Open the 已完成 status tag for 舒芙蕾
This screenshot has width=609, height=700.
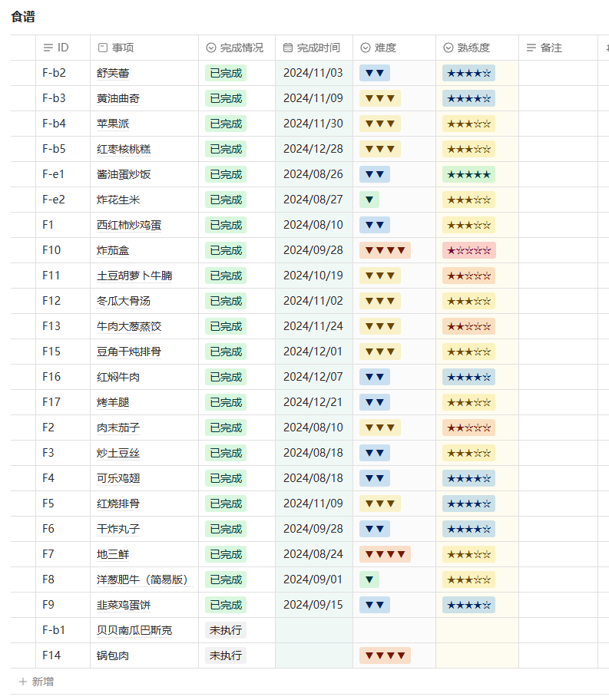pos(226,73)
